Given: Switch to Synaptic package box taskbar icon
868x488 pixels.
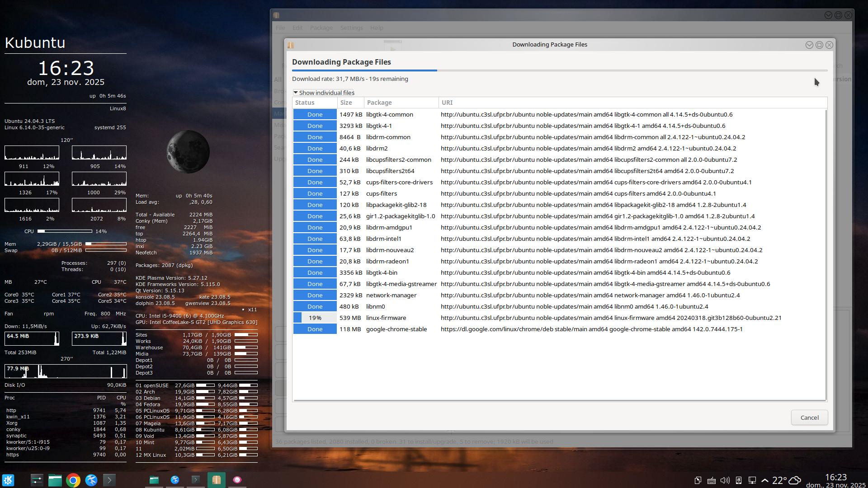Looking at the screenshot, I should (x=216, y=480).
